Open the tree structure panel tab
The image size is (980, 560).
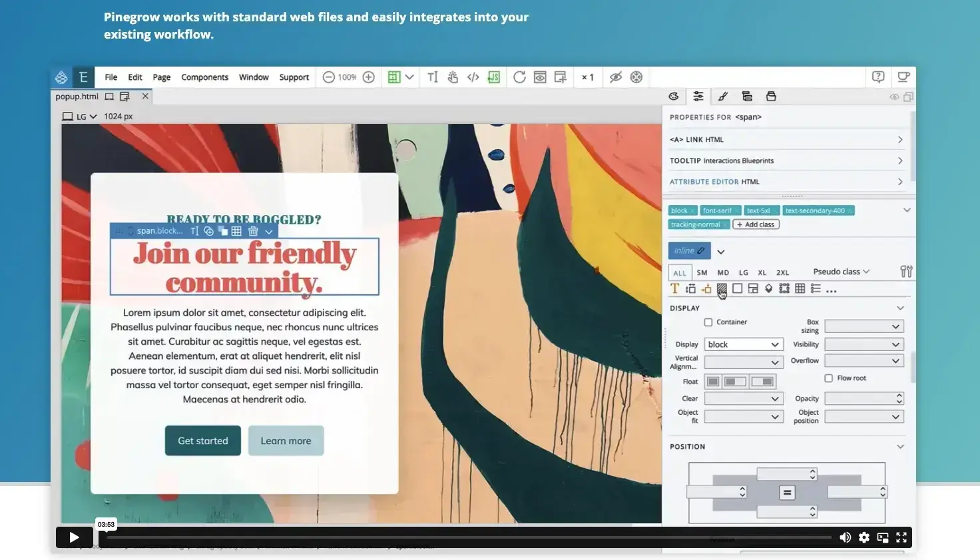point(747,97)
